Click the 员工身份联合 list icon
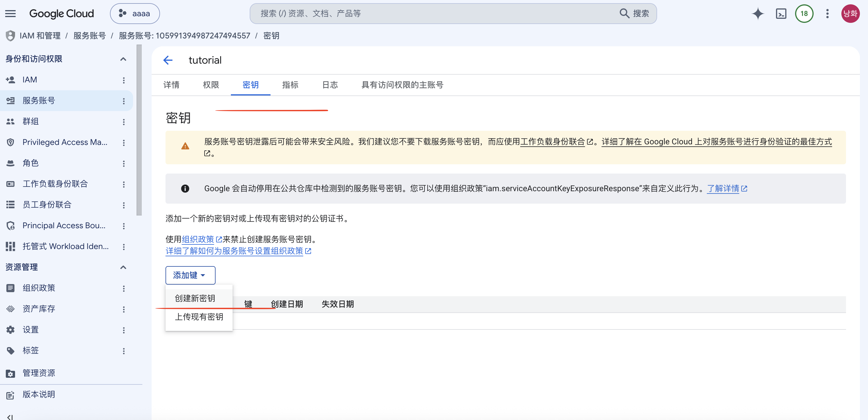This screenshot has height=420, width=868. (10, 205)
